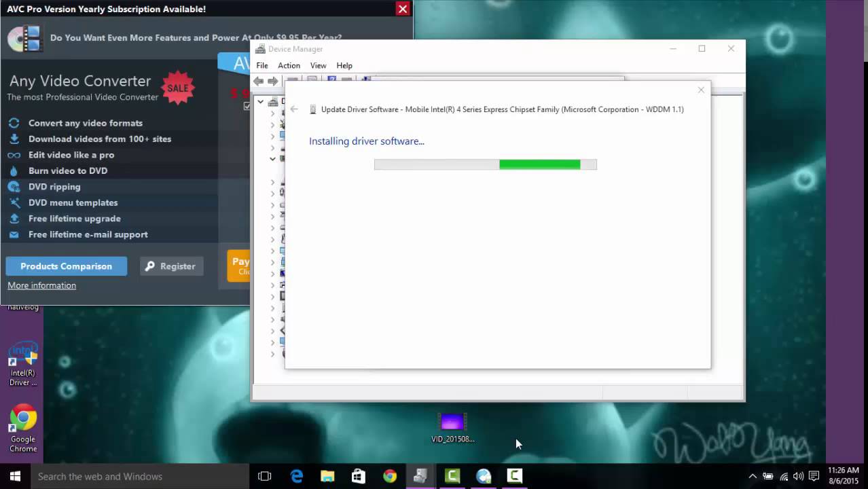The image size is (868, 489).
Task: Click the DVD menu templates wand icon
Action: [14, 202]
